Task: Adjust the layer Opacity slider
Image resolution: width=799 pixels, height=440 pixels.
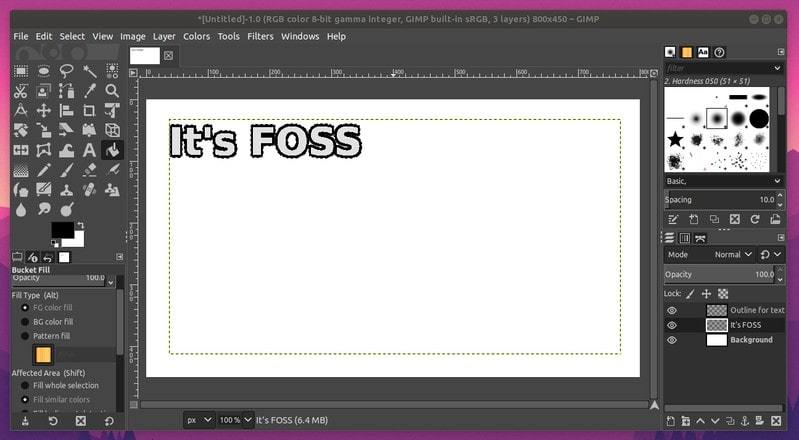Action: (721, 274)
